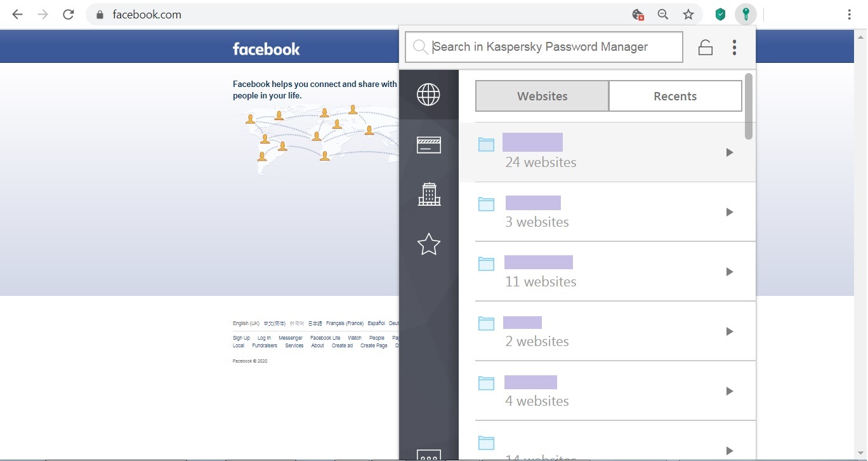Expand the 2 websites folder arrow
Viewport: 868px width, 461px height.
[730, 331]
